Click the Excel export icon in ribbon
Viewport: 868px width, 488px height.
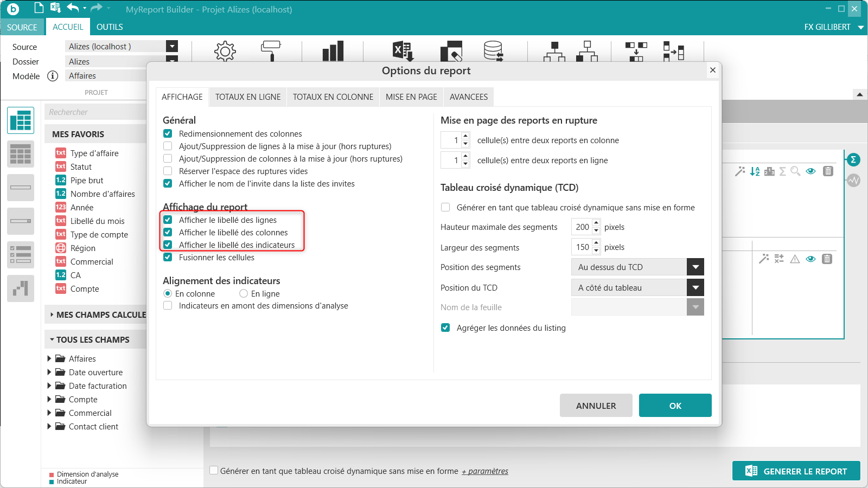(x=403, y=51)
